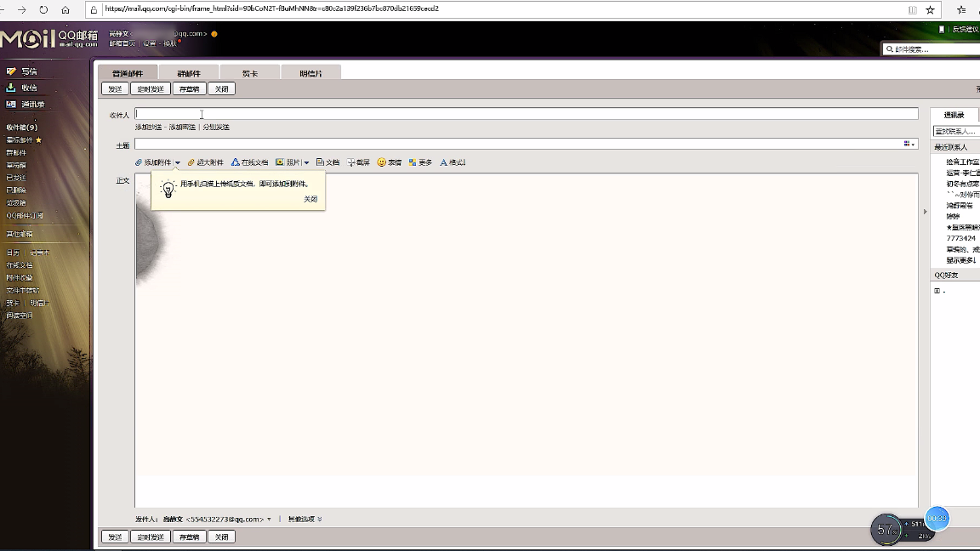Image resolution: width=980 pixels, height=551 pixels.
Task: Click the 写信 compose icon in the sidebar
Action: [11, 71]
